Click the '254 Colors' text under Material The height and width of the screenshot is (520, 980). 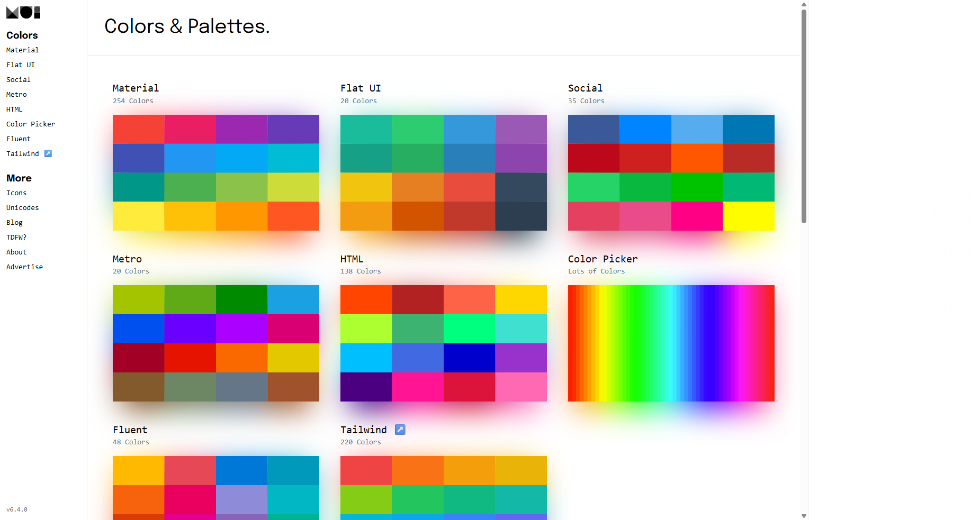(x=133, y=101)
